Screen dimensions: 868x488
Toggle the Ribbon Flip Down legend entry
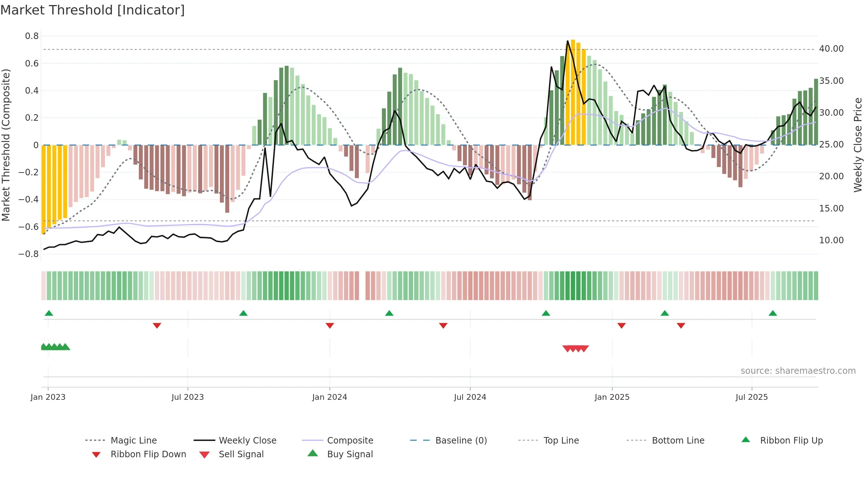[x=139, y=454]
